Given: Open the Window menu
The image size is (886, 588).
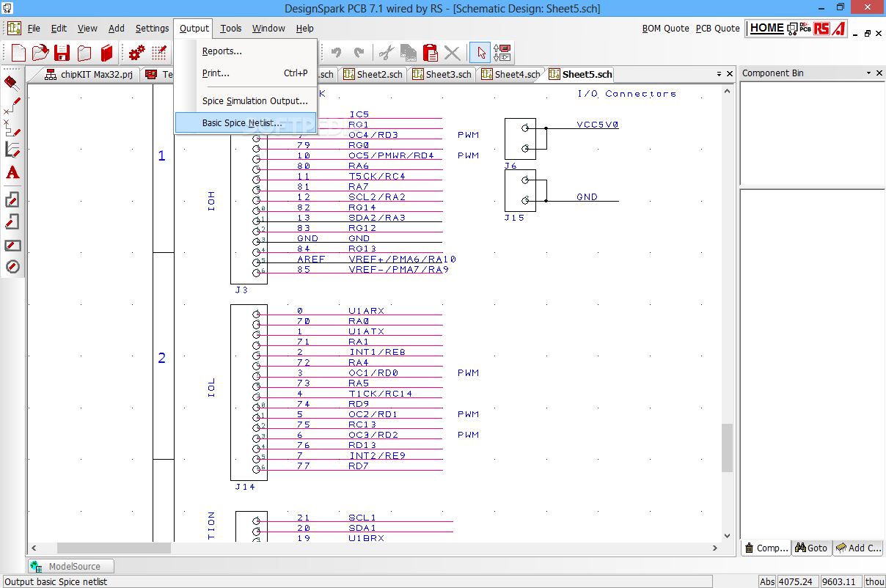Looking at the screenshot, I should click(x=268, y=29).
